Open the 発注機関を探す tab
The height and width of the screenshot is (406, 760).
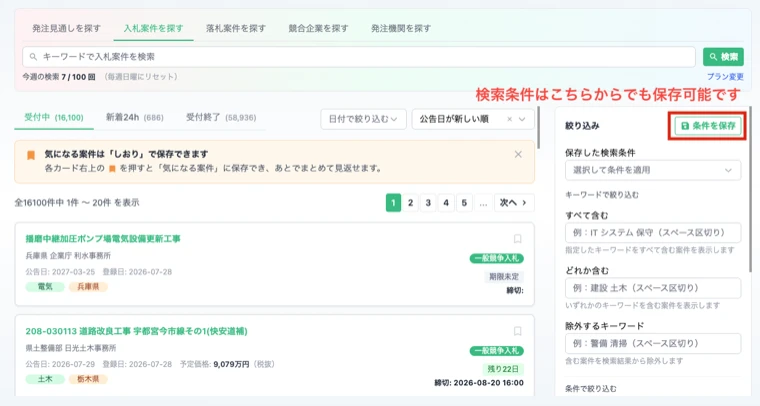(x=401, y=28)
